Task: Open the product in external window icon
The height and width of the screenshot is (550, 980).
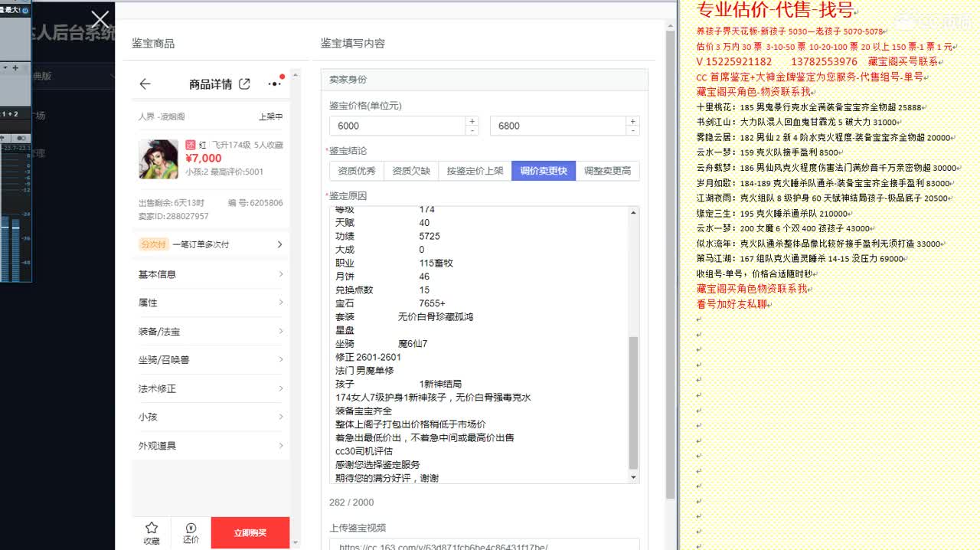Action: 244,83
